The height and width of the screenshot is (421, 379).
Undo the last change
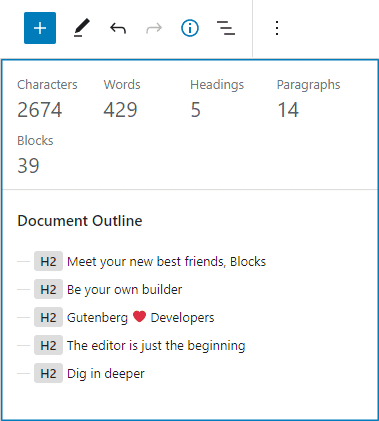click(x=118, y=28)
